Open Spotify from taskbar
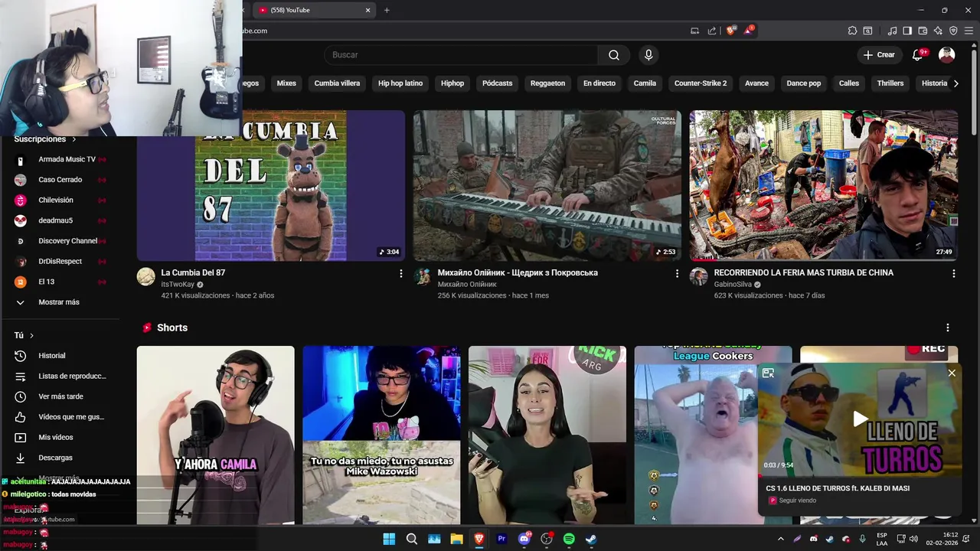This screenshot has height=551, width=980. 569,539
